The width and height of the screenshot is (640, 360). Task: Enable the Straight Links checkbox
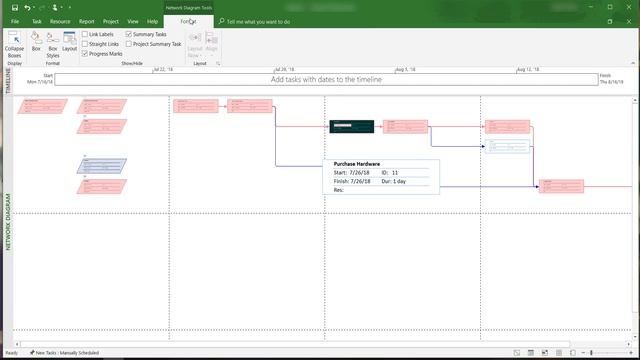tap(85, 44)
